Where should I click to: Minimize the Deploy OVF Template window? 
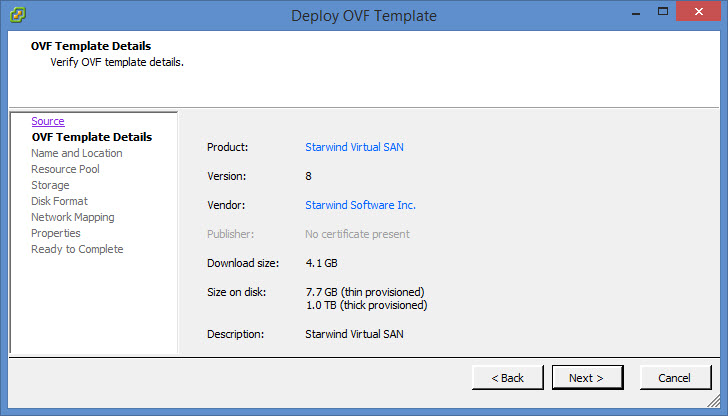click(x=636, y=13)
